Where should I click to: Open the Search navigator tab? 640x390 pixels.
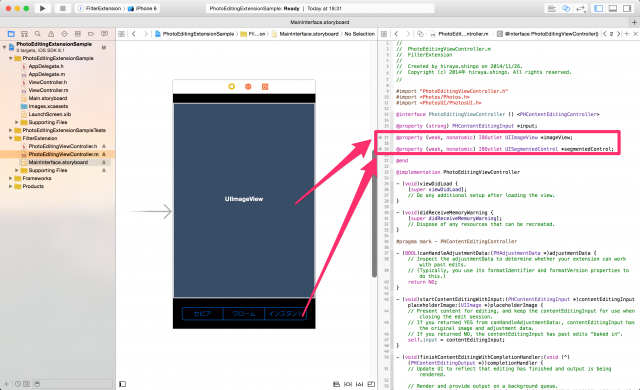pos(38,34)
